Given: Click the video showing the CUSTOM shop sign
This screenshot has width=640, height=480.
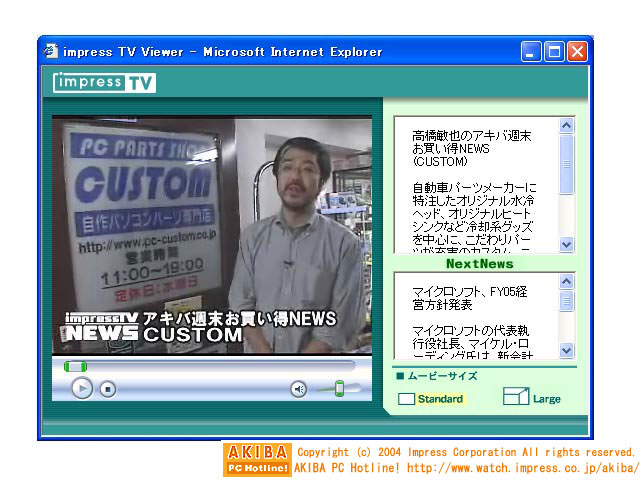Looking at the screenshot, I should [x=212, y=234].
